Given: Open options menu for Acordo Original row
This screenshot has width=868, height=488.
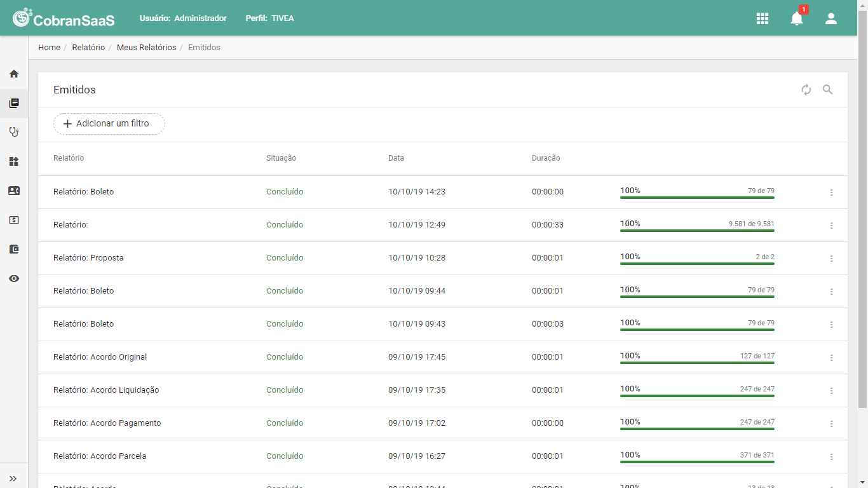Looking at the screenshot, I should 831,358.
